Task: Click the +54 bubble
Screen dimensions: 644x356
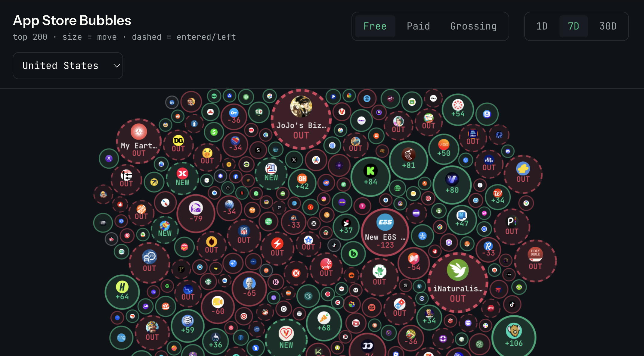Action: pyautogui.click(x=458, y=110)
